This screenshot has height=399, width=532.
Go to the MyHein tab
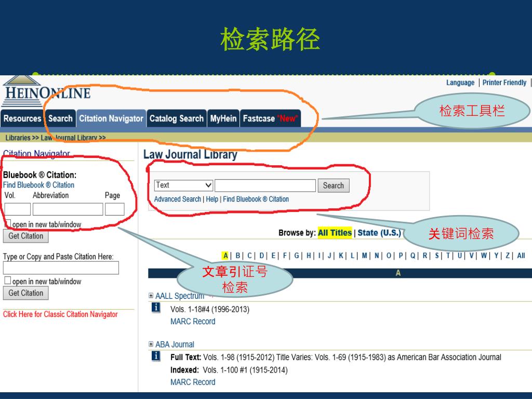(x=223, y=118)
